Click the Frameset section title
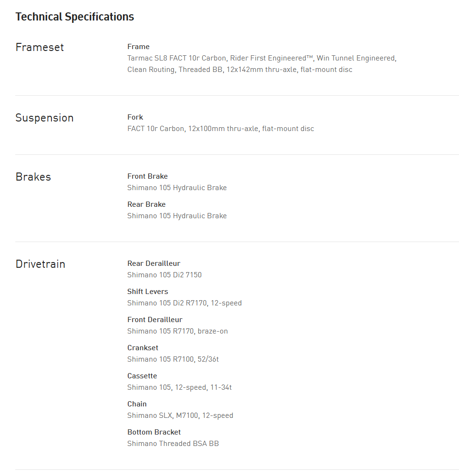459x476 pixels. (40, 47)
